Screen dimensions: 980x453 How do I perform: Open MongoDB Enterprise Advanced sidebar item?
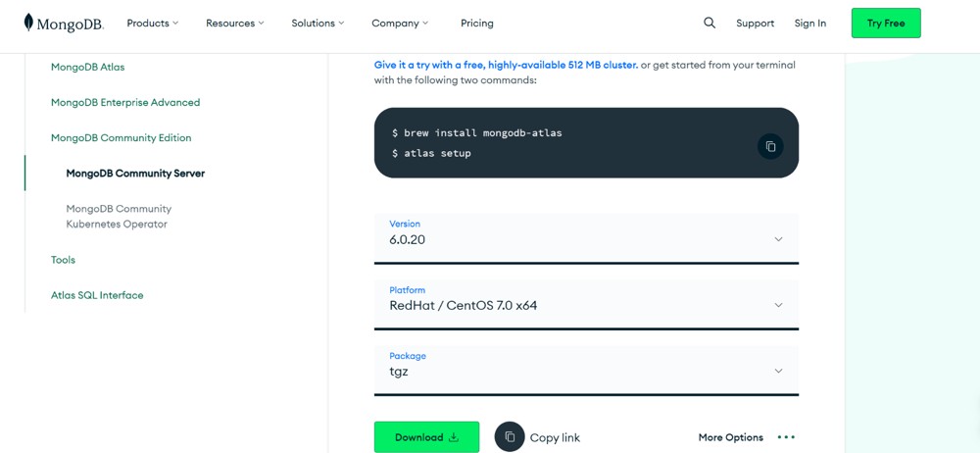click(x=125, y=102)
